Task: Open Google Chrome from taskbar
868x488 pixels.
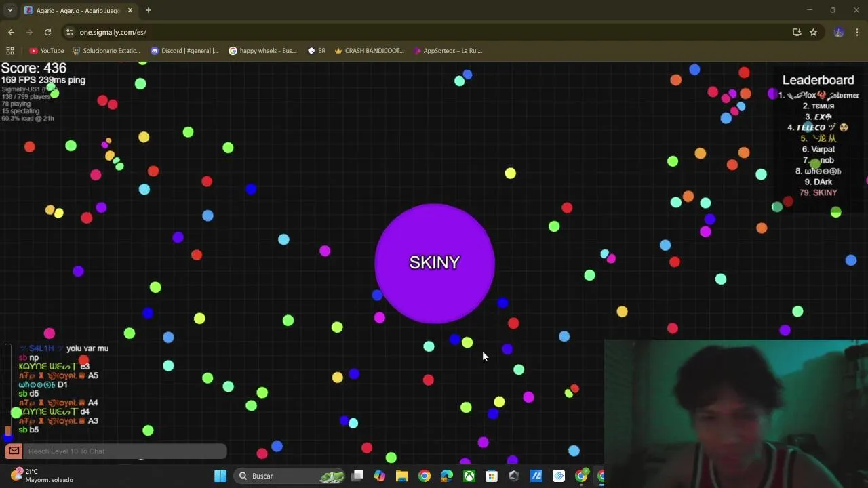Action: 425,476
